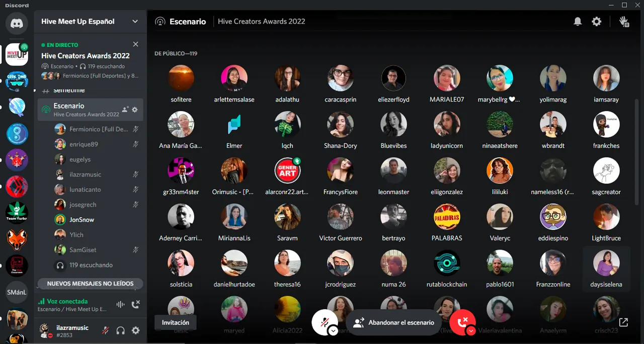Open the red Hive logo server
The image size is (644, 344).
[x=17, y=186]
